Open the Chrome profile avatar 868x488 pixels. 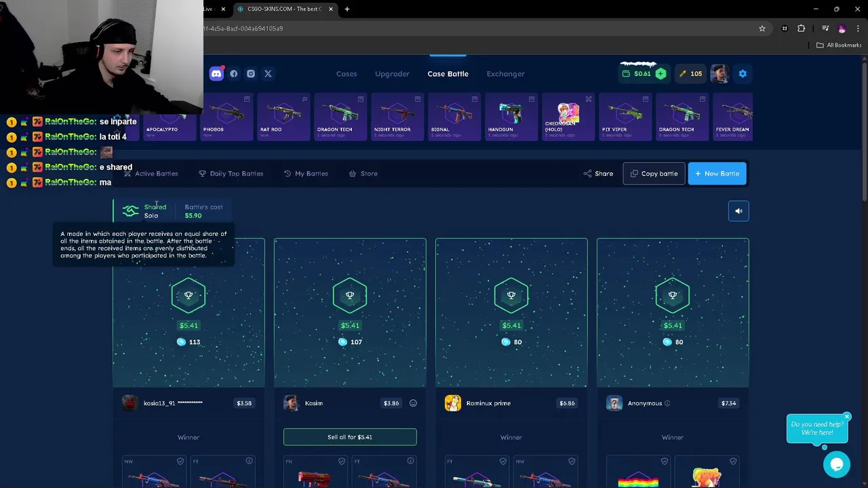pos(842,28)
